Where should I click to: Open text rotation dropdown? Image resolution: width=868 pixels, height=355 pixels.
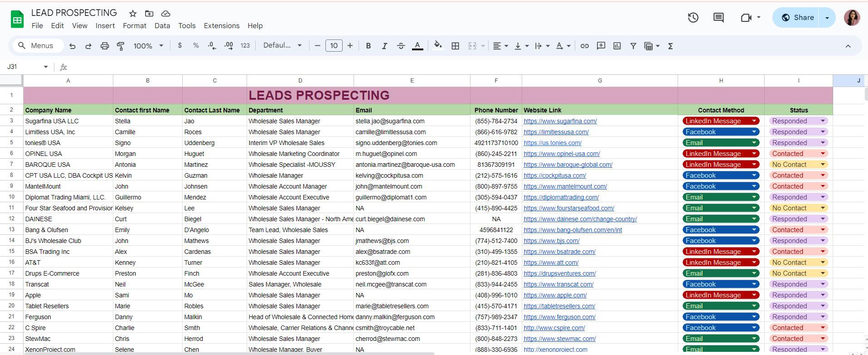563,46
